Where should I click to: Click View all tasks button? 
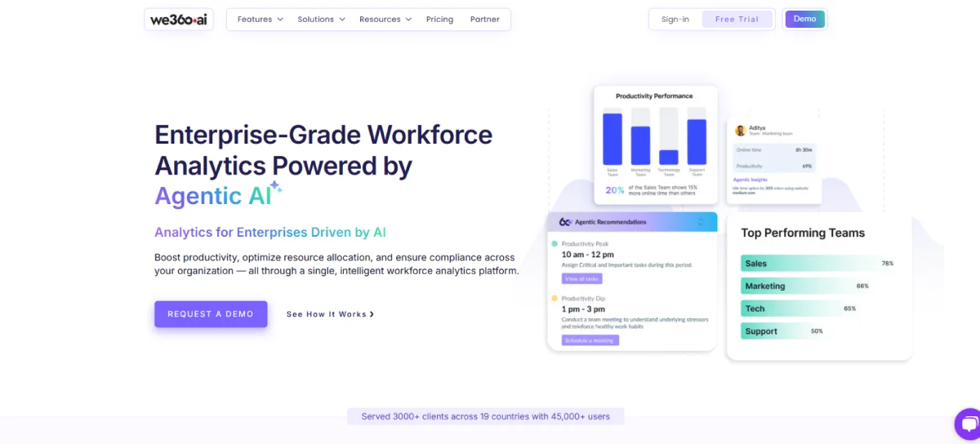pos(582,279)
